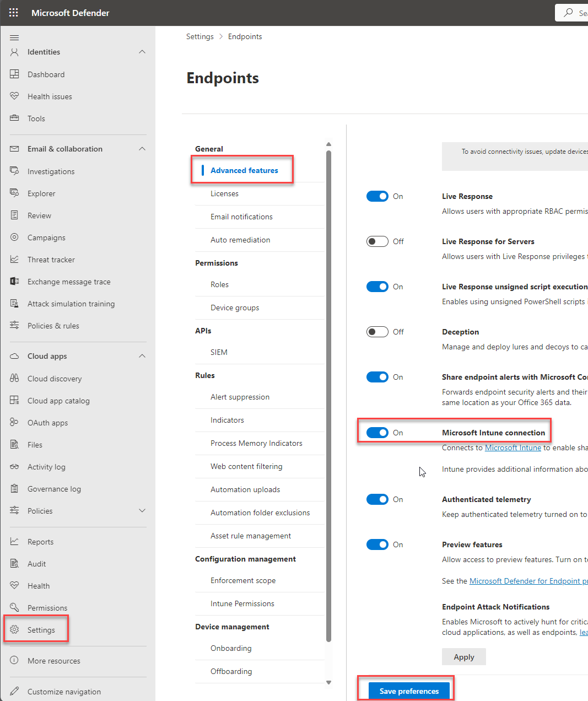Viewport: 588px width, 701px height.
Task: Click the Health issues heart icon
Action: point(14,96)
